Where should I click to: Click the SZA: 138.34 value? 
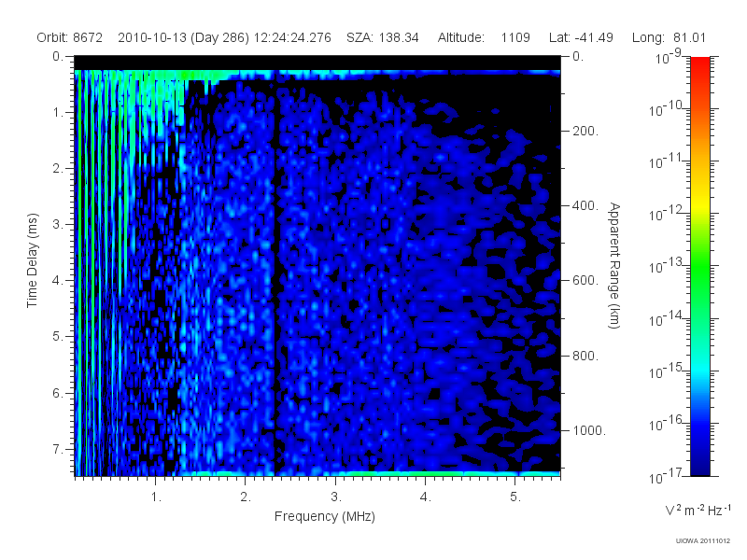(383, 37)
